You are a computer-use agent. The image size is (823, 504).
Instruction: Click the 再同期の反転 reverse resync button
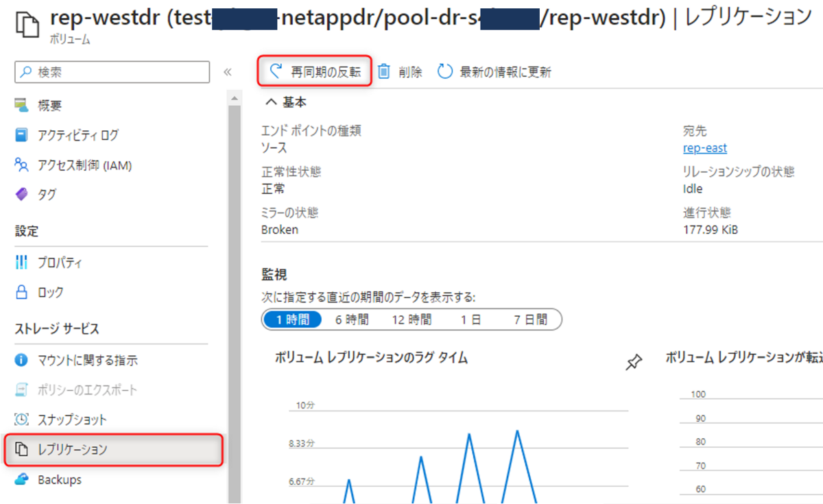(x=315, y=71)
